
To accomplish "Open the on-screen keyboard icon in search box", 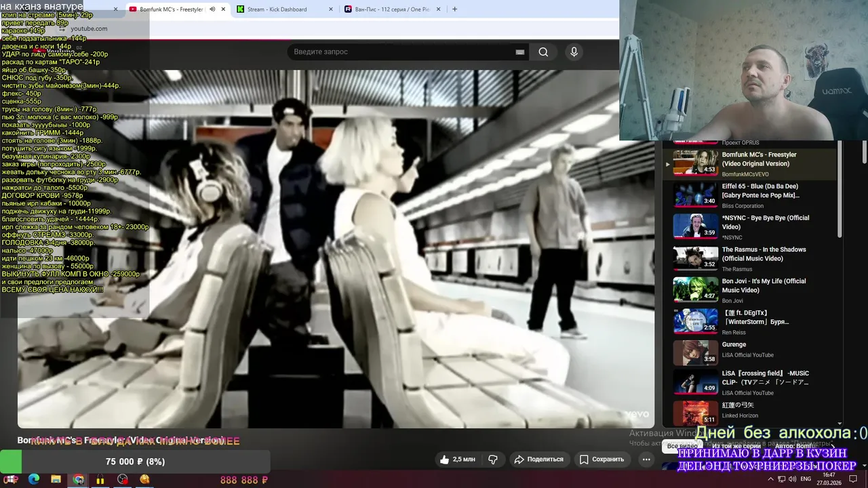I will coord(520,52).
